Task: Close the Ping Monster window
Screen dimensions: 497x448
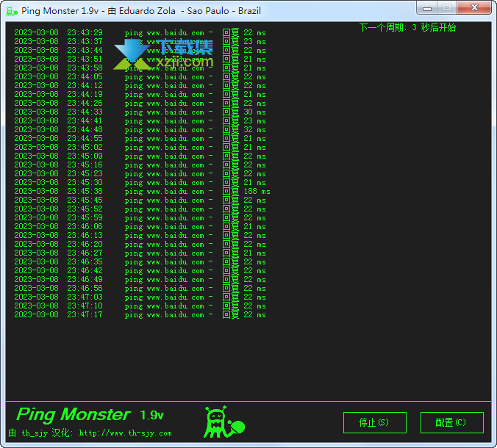Action: pyautogui.click(x=474, y=7)
